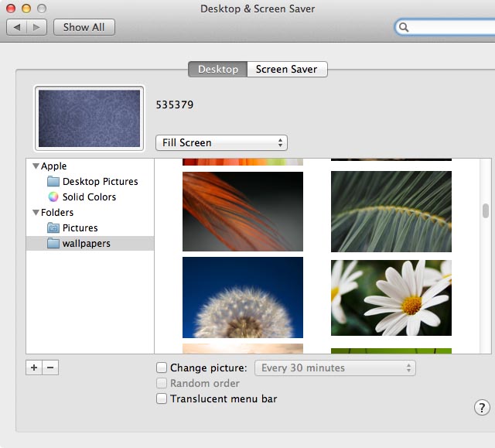This screenshot has width=495, height=448.
Task: Switch to the Screen Saver tab
Action: [287, 70]
